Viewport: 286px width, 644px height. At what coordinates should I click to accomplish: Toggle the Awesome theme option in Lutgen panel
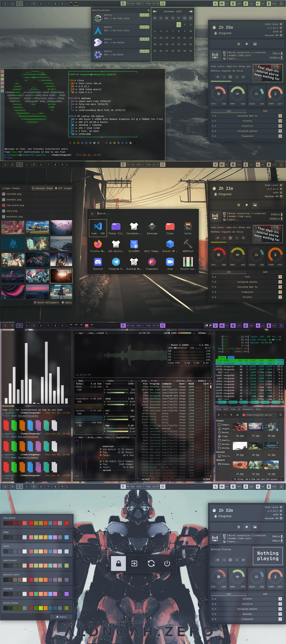click(42, 188)
